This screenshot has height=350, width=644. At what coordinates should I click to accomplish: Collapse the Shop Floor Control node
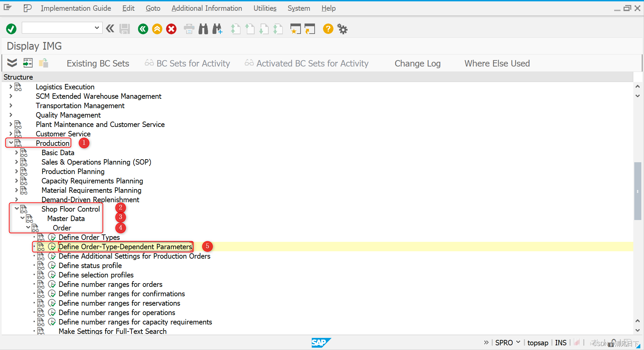coord(16,209)
